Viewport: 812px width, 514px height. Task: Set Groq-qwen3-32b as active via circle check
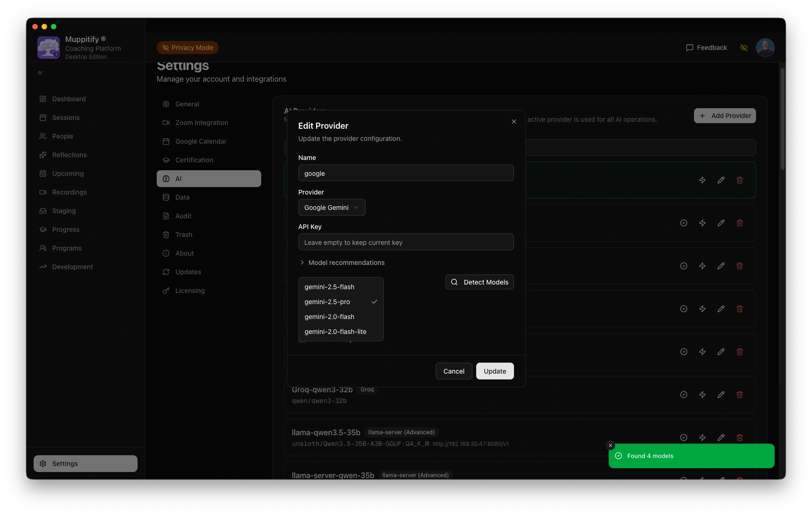pyautogui.click(x=683, y=395)
